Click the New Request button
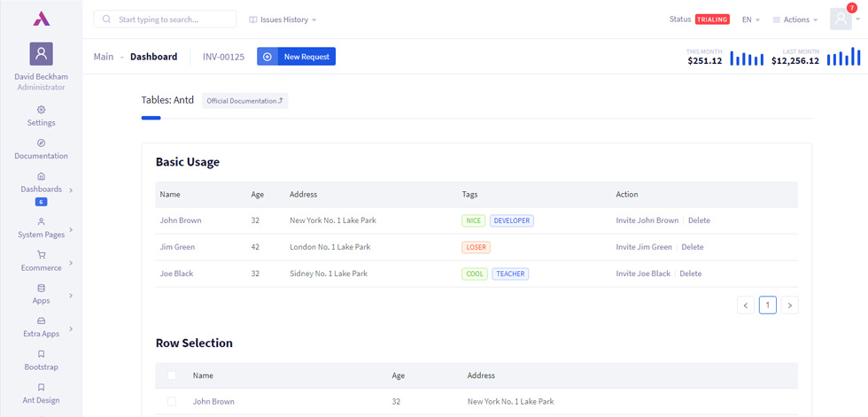The width and height of the screenshot is (868, 417). 296,57
